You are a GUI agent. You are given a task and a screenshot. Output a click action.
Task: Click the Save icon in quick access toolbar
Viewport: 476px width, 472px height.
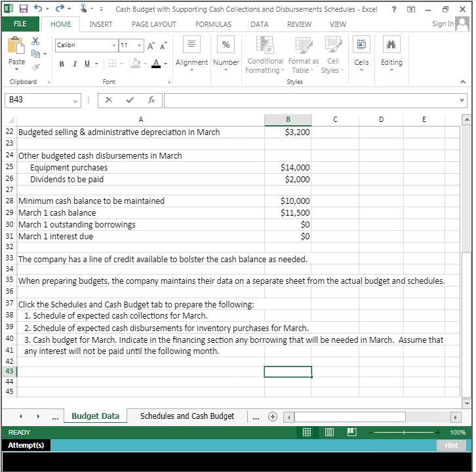tap(24, 9)
